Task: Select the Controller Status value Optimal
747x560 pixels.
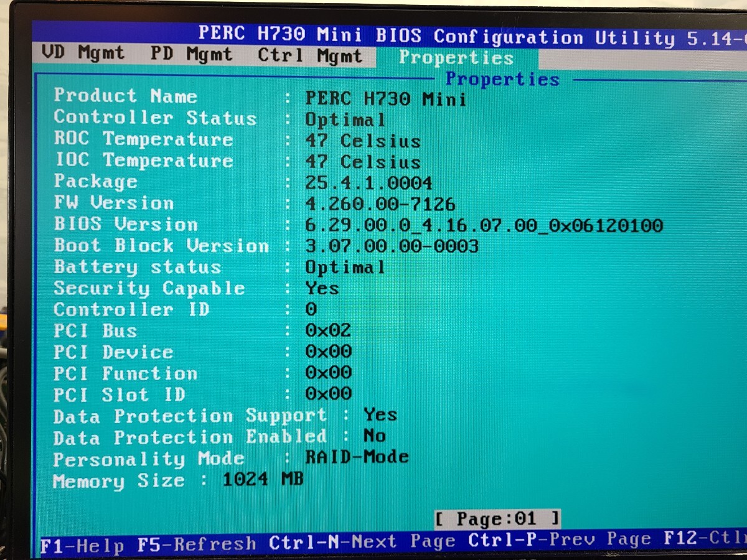Action: [x=345, y=119]
